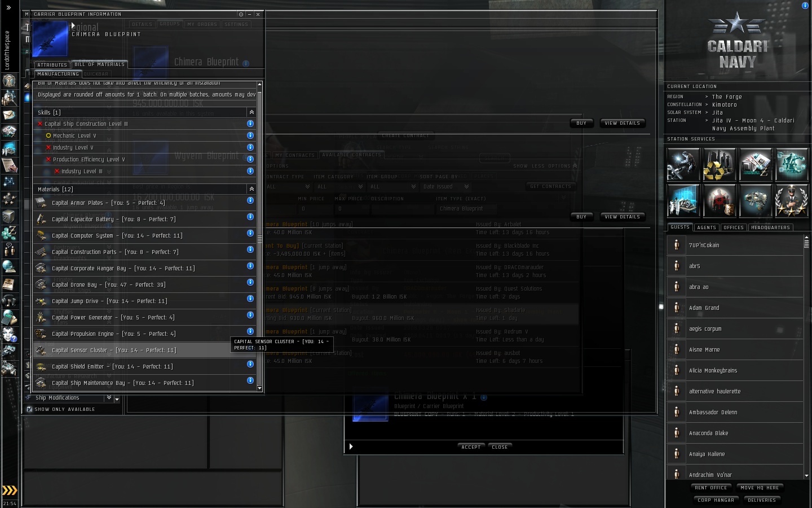Open People & Places magnifier icon

click(x=9, y=98)
